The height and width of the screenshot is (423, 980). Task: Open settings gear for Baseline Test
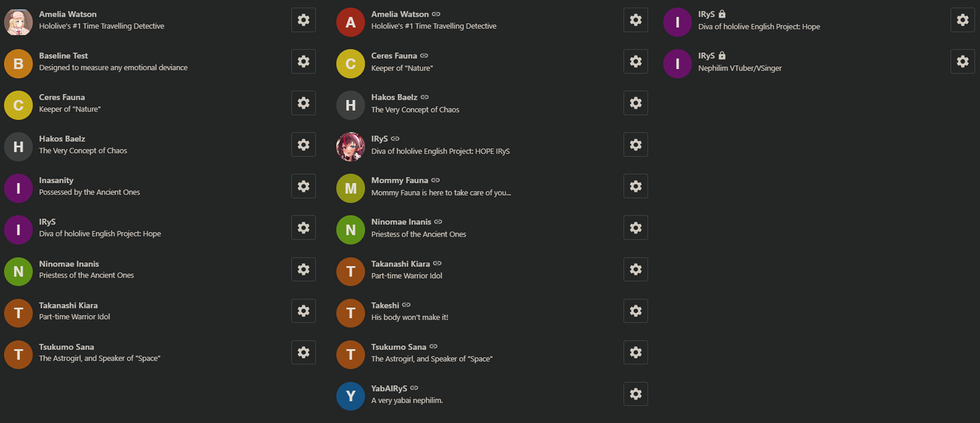303,62
